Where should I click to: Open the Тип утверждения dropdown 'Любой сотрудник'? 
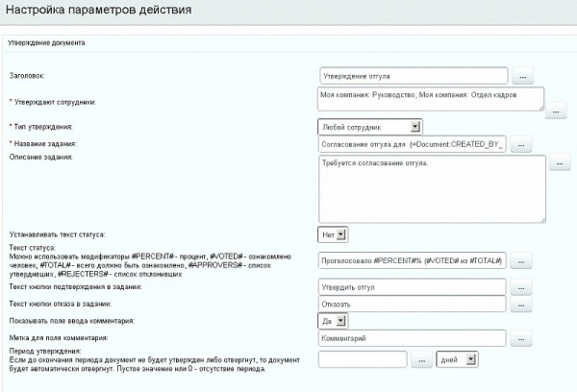click(370, 126)
